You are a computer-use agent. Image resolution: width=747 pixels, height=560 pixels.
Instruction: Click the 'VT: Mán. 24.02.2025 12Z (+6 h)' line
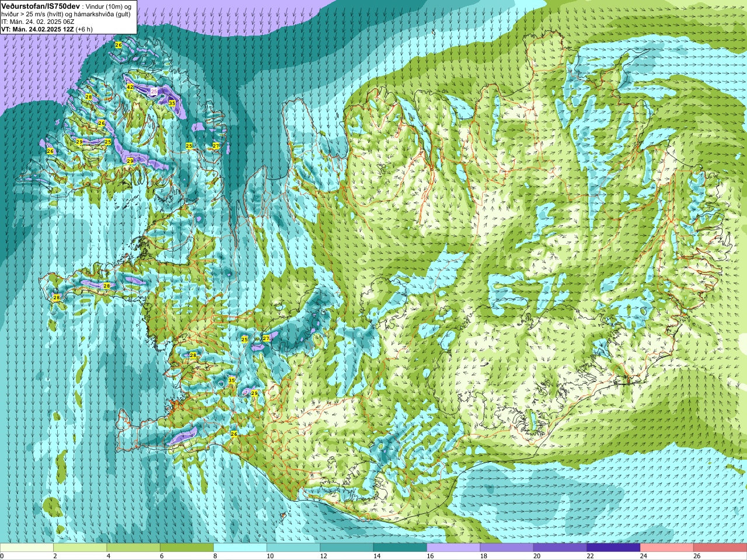[x=47, y=29]
